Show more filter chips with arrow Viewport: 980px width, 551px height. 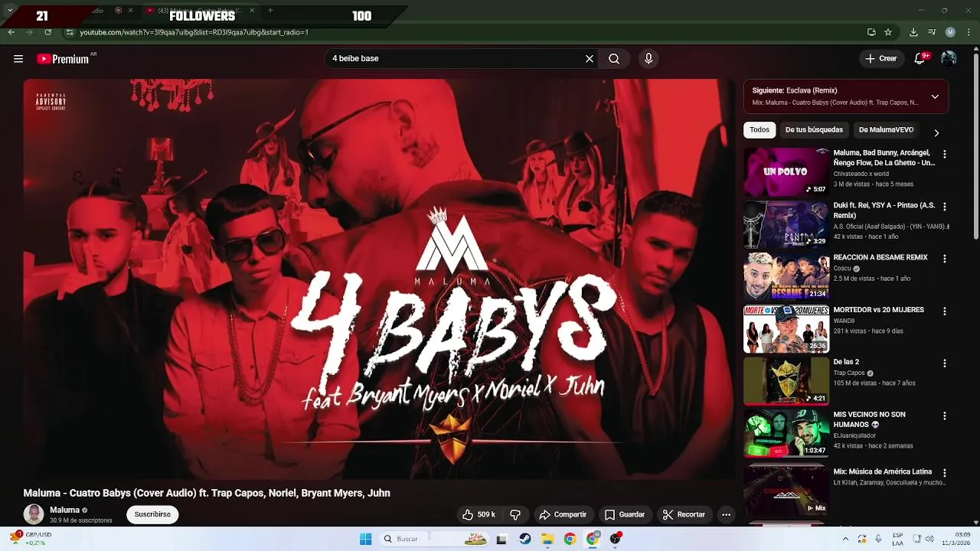click(936, 132)
